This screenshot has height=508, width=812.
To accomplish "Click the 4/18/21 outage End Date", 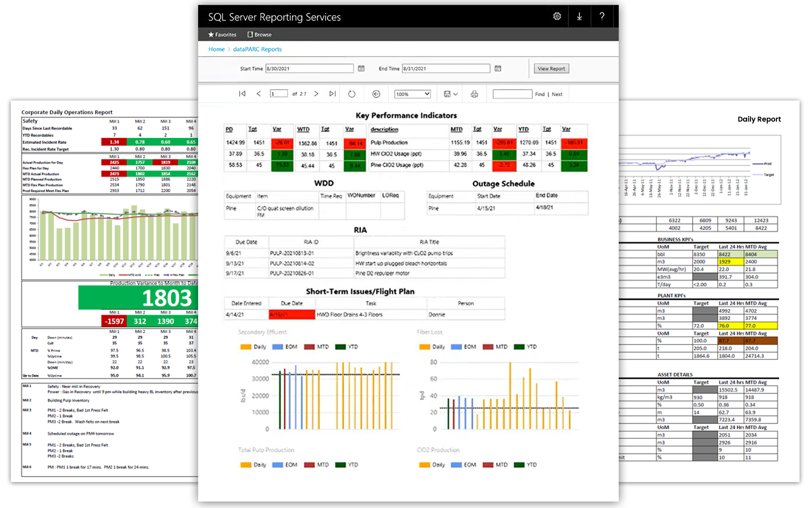I will coord(545,208).
